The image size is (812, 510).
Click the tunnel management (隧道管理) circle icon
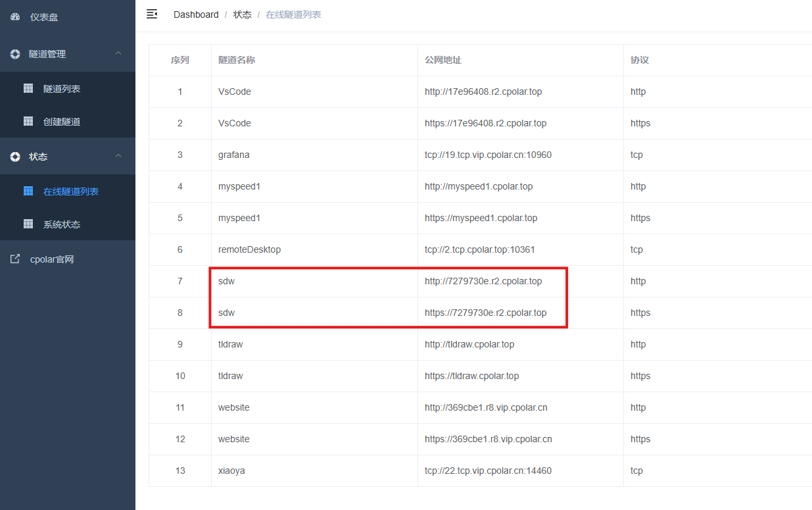coord(15,54)
